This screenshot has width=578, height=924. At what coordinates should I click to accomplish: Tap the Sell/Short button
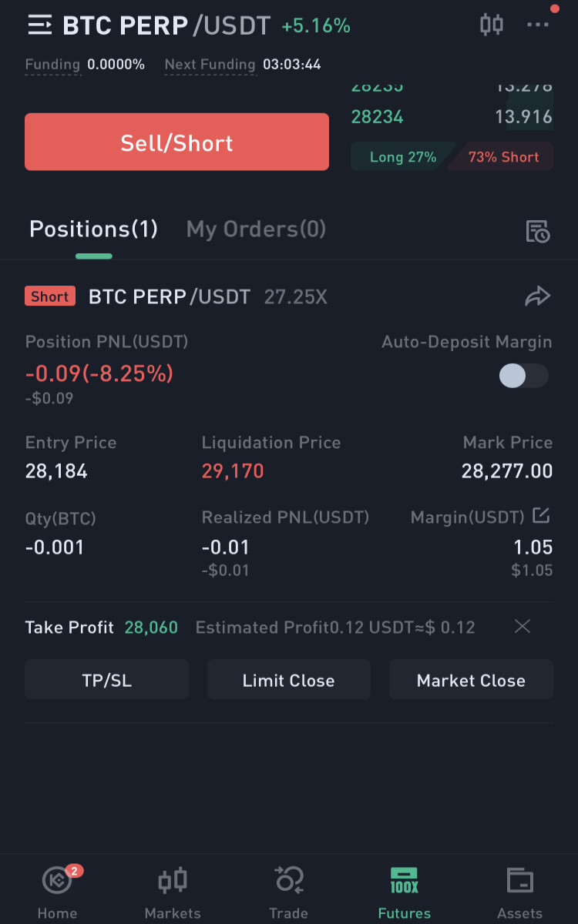(x=176, y=142)
